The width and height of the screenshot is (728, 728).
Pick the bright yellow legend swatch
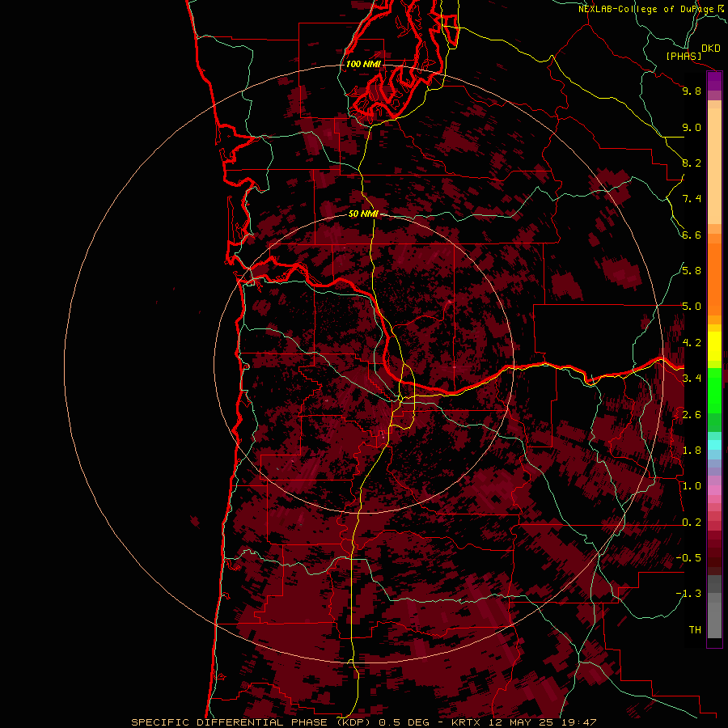pyautogui.click(x=714, y=346)
